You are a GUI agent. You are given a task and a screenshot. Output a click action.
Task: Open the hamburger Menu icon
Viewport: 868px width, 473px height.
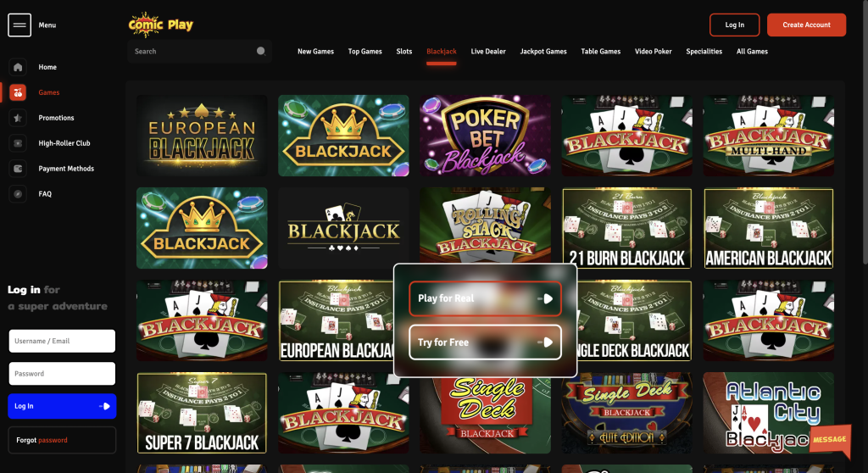click(19, 25)
